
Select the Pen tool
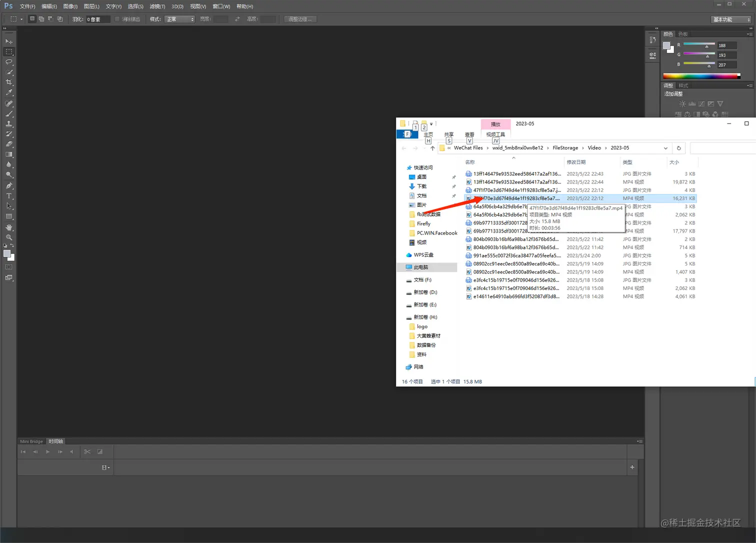pyautogui.click(x=9, y=185)
